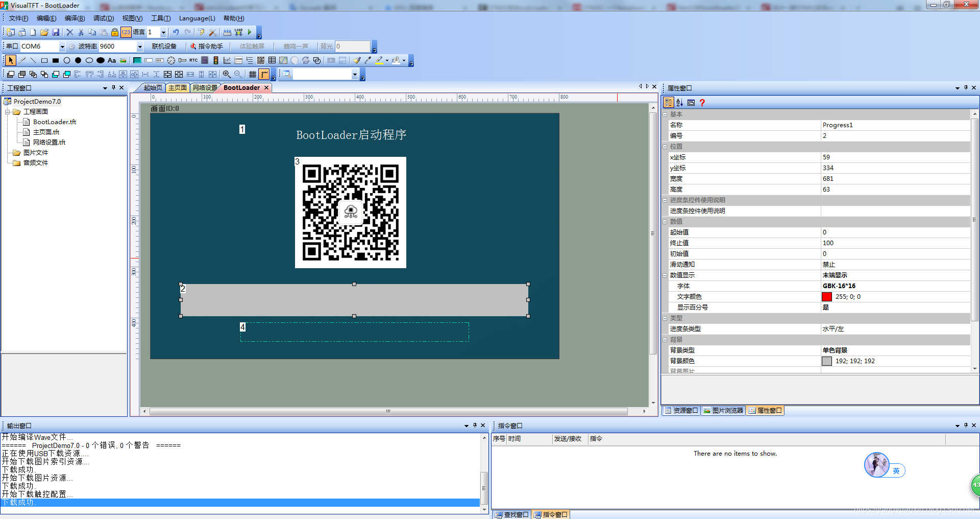Toggle pin on the 属性窗口 panel
This screenshot has height=519, width=980.
click(966, 88)
